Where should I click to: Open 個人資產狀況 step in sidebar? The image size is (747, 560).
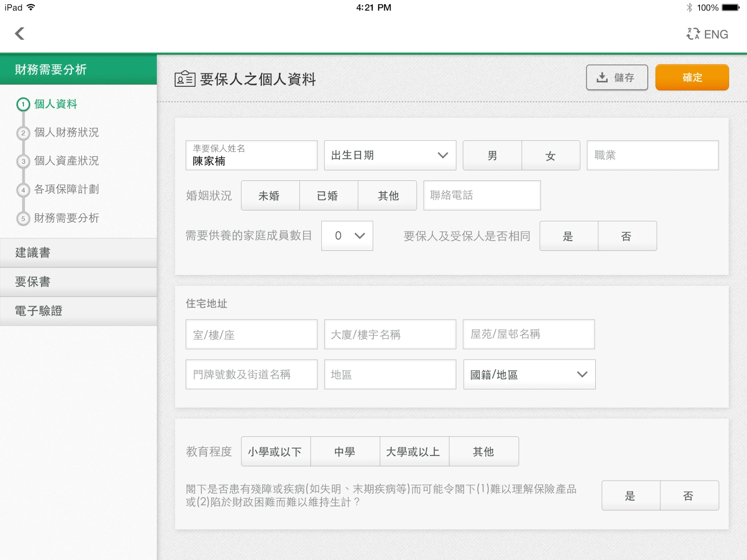[67, 161]
